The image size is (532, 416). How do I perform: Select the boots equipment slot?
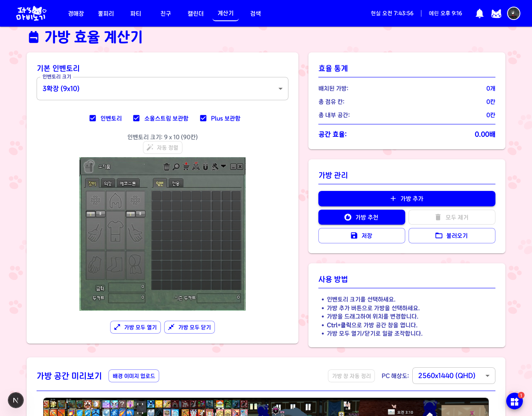(116, 265)
